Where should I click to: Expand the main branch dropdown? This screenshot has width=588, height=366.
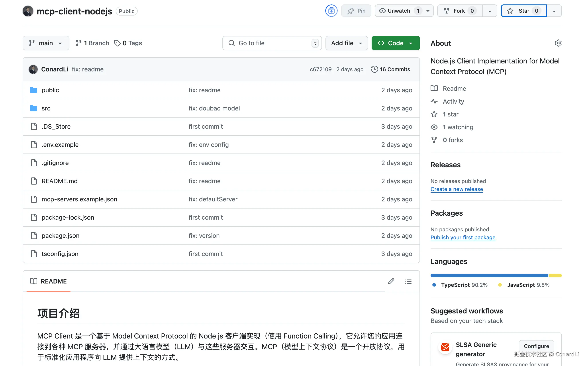(x=46, y=43)
